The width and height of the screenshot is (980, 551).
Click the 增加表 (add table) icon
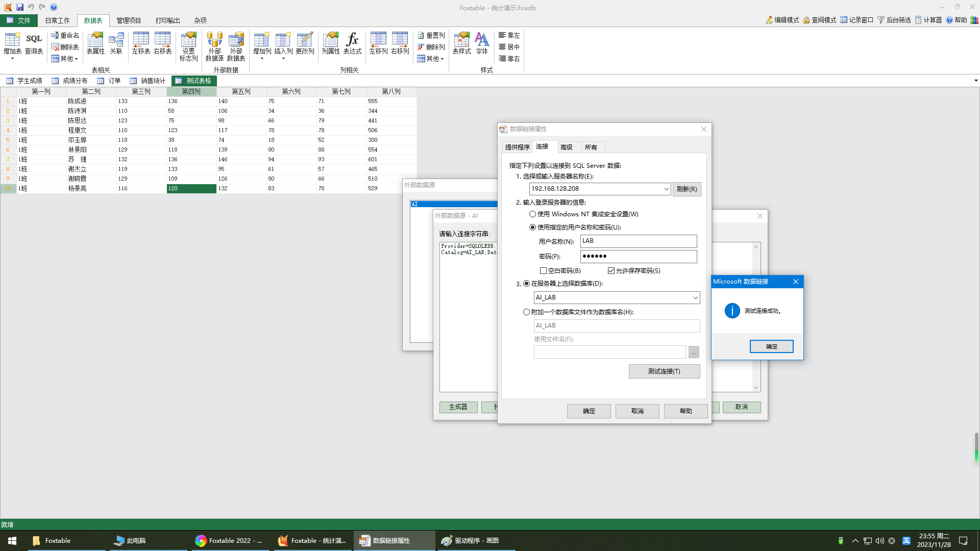[12, 43]
